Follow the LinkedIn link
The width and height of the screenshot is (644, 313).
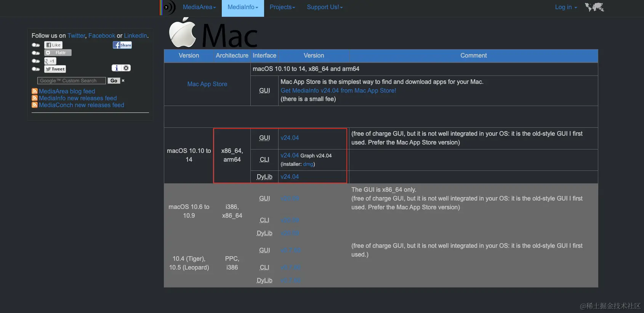coord(135,35)
